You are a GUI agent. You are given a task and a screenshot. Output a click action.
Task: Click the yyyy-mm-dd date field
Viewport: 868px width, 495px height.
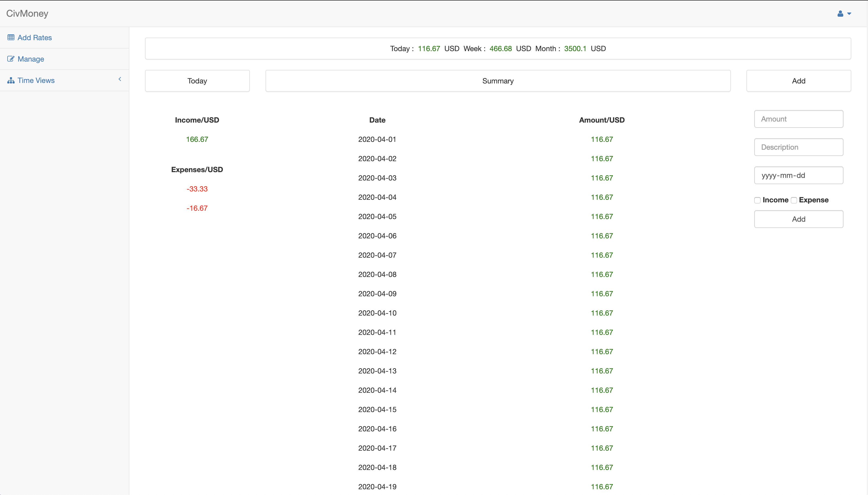(x=798, y=176)
